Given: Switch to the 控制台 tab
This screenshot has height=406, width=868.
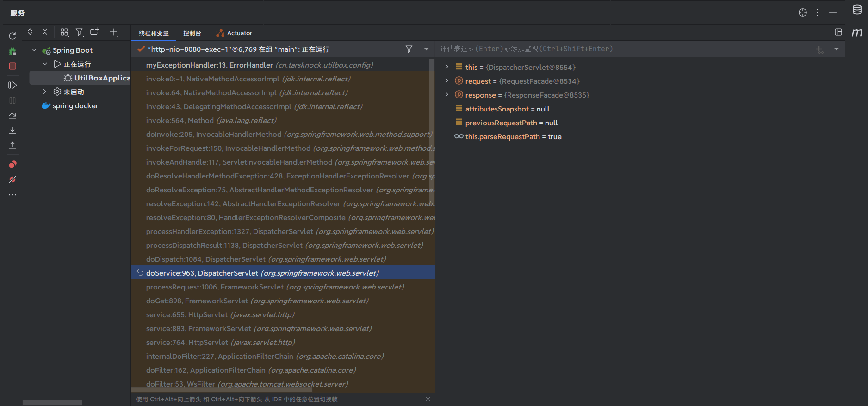Looking at the screenshot, I should (x=192, y=33).
